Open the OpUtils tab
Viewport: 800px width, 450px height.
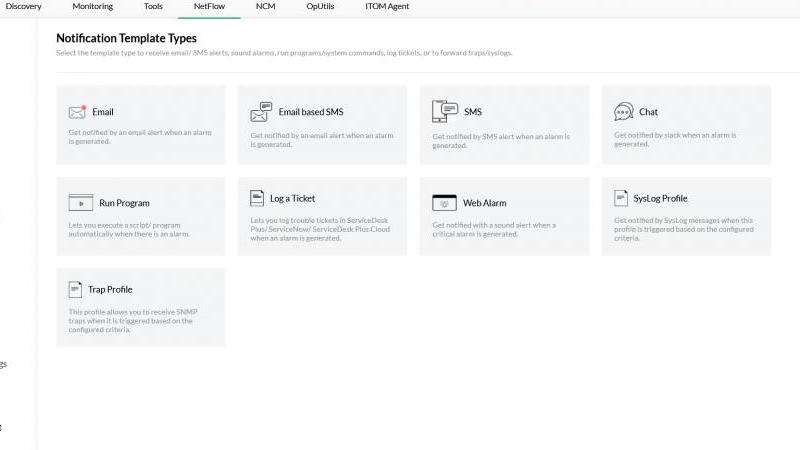(320, 7)
